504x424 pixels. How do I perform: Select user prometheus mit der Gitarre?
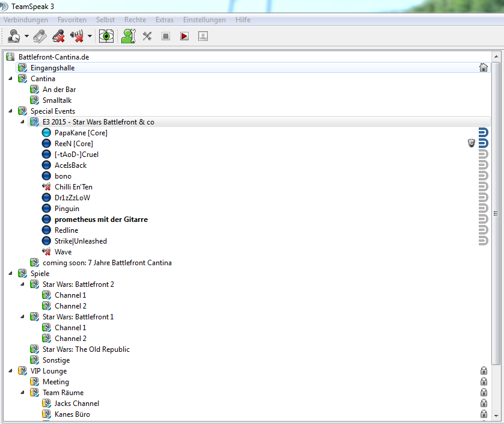(102, 220)
